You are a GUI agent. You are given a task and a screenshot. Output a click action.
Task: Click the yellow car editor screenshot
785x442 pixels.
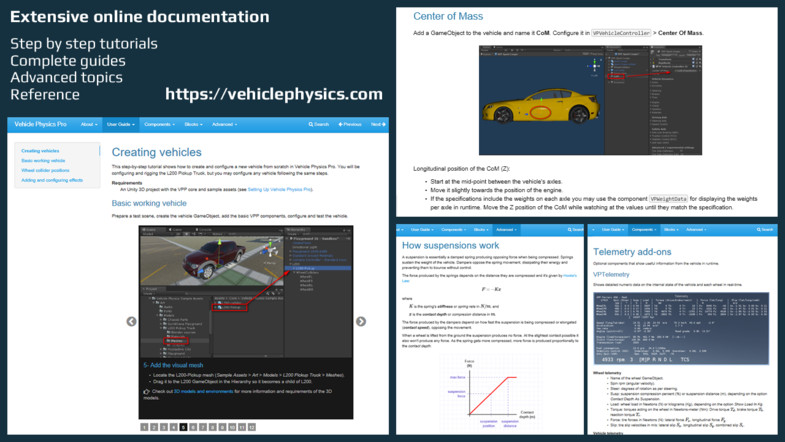(590, 100)
